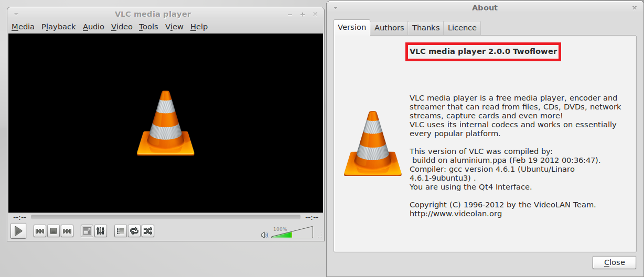
Task: Open the Audio menu
Action: 93,27
